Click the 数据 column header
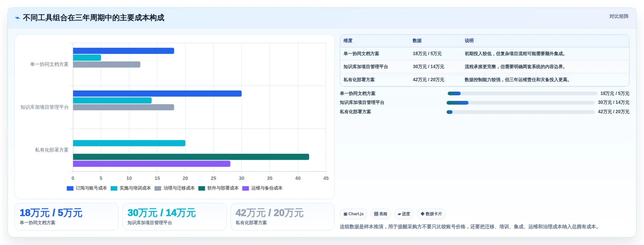The image size is (644, 245). click(x=417, y=41)
